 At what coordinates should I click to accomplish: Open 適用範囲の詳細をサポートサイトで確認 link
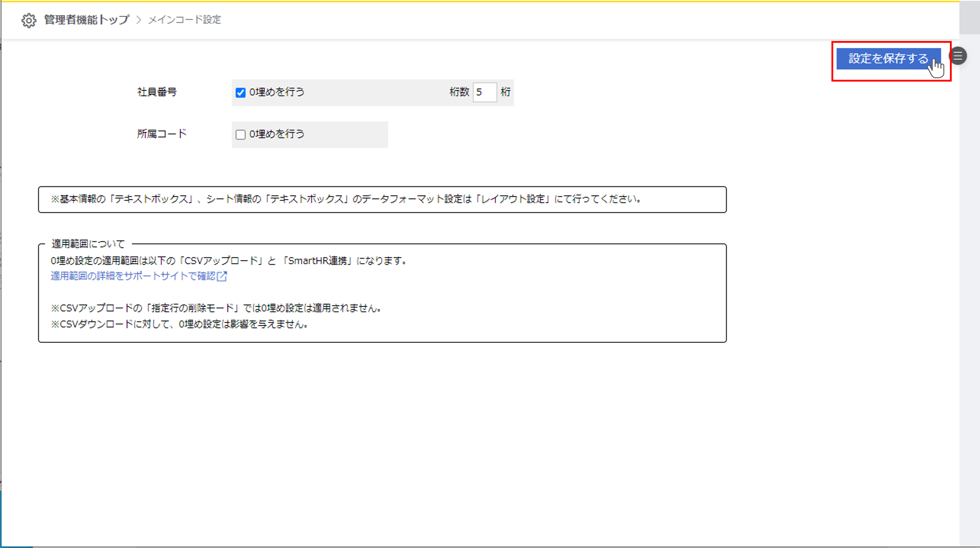point(133,276)
